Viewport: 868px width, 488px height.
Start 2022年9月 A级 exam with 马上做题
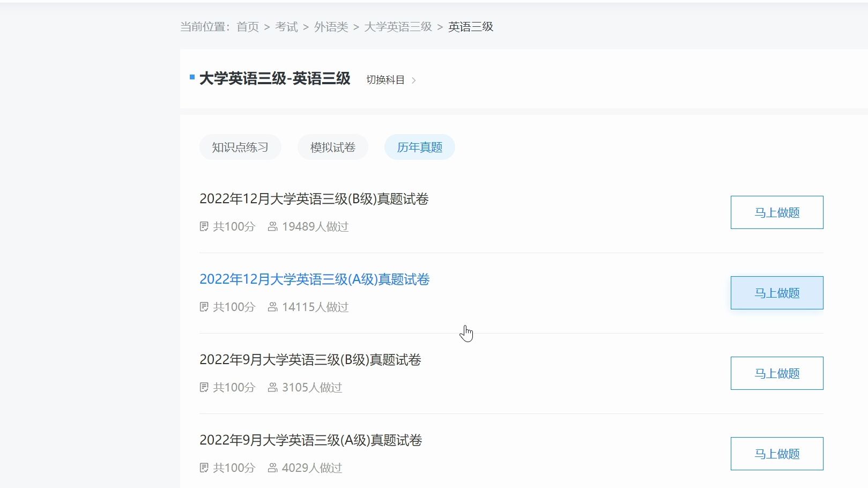click(x=777, y=454)
